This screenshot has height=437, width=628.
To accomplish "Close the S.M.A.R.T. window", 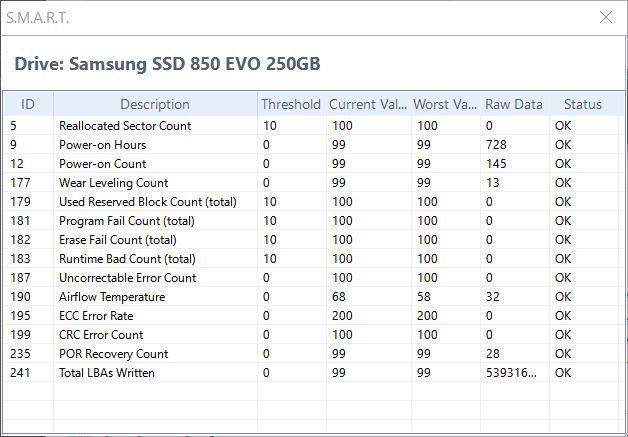I will (606, 17).
